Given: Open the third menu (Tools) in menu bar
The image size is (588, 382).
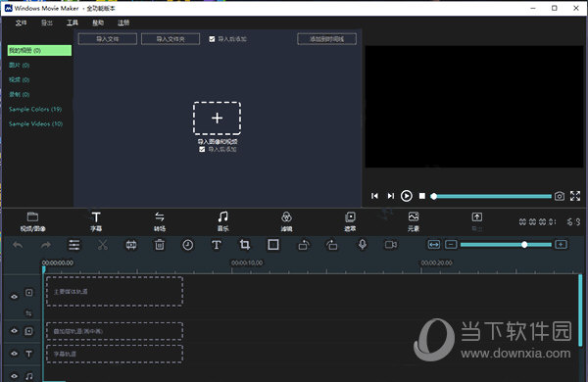Looking at the screenshot, I should click(73, 23).
